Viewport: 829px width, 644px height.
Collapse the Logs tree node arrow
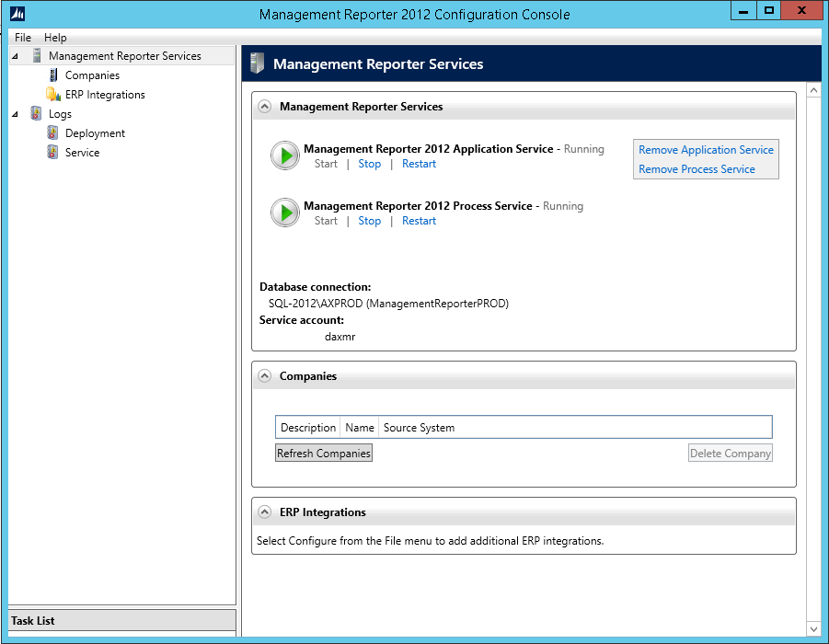click(x=15, y=114)
